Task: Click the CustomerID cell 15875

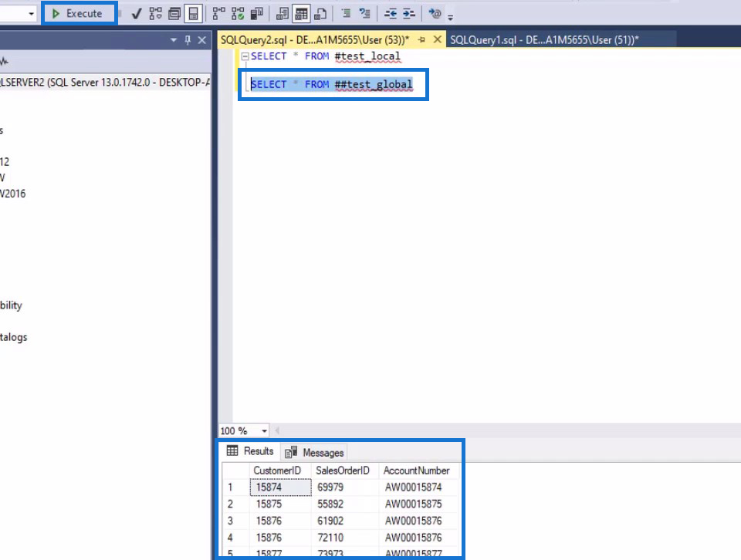Action: (x=280, y=504)
